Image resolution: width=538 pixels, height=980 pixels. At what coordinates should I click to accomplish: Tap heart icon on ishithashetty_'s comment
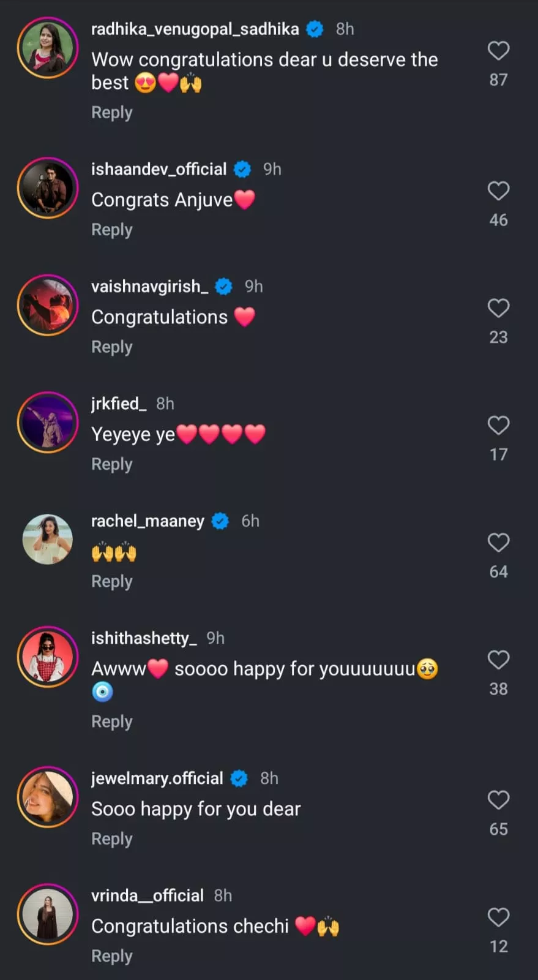pyautogui.click(x=498, y=660)
